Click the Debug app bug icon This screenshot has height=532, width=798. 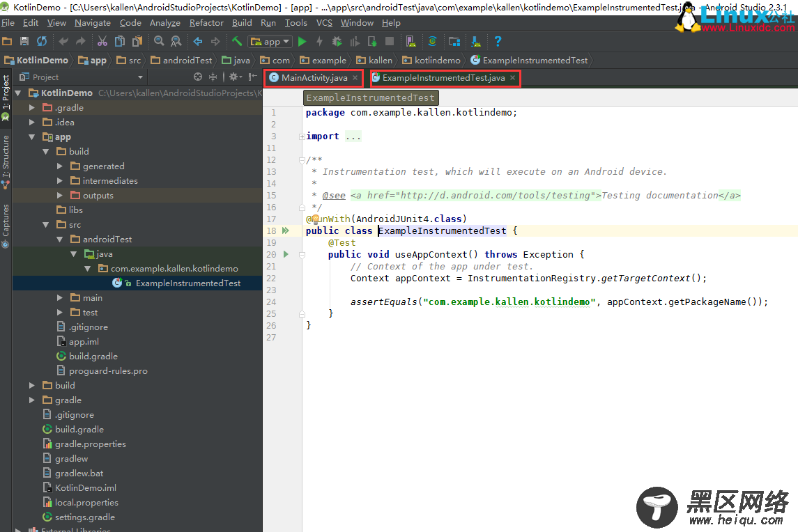(337, 41)
